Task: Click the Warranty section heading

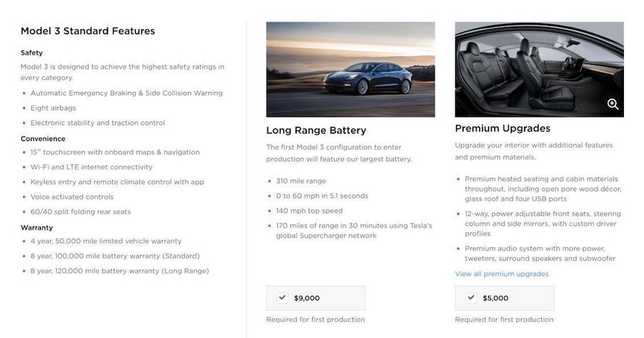Action: click(x=36, y=227)
